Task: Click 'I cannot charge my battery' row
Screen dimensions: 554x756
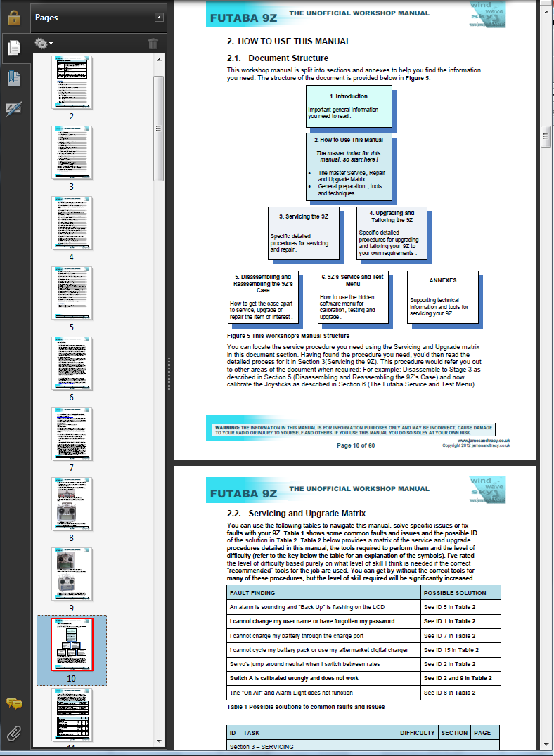Action: point(323,636)
